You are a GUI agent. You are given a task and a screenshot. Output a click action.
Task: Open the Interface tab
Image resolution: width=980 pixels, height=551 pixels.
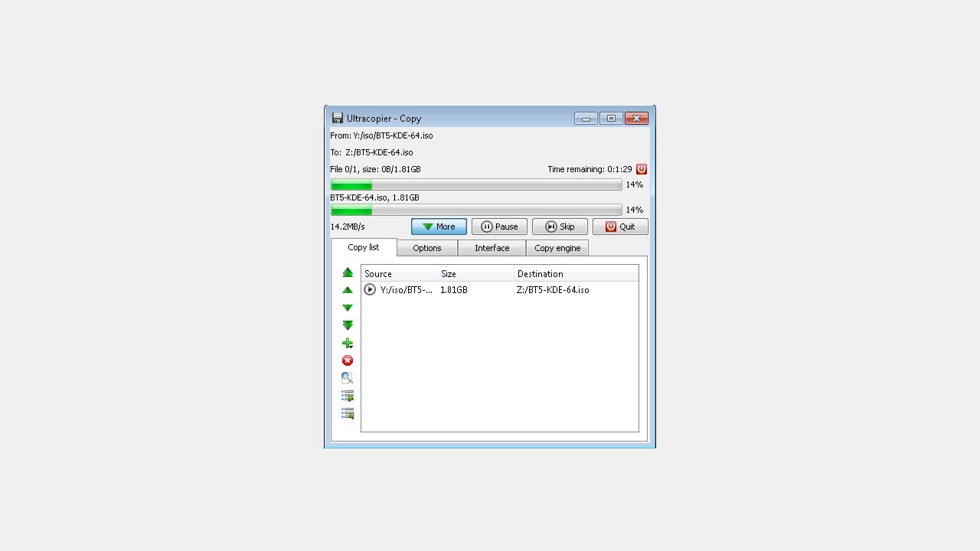click(x=492, y=248)
